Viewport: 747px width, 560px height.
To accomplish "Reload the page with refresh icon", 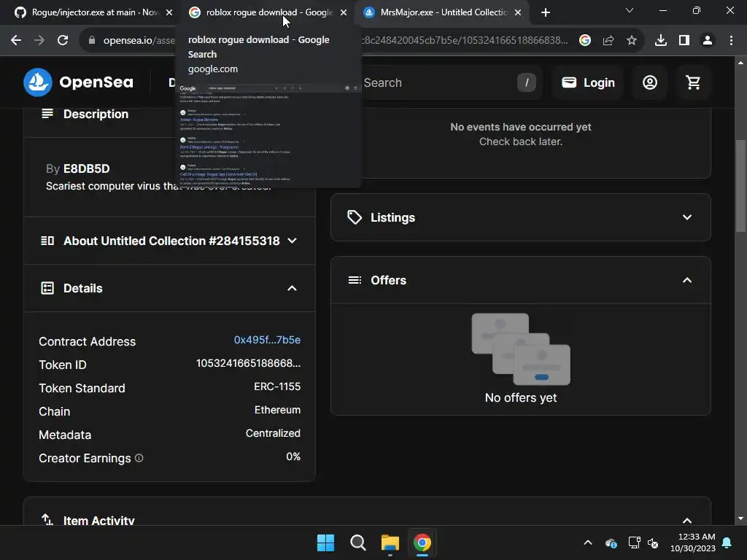I will (63, 41).
